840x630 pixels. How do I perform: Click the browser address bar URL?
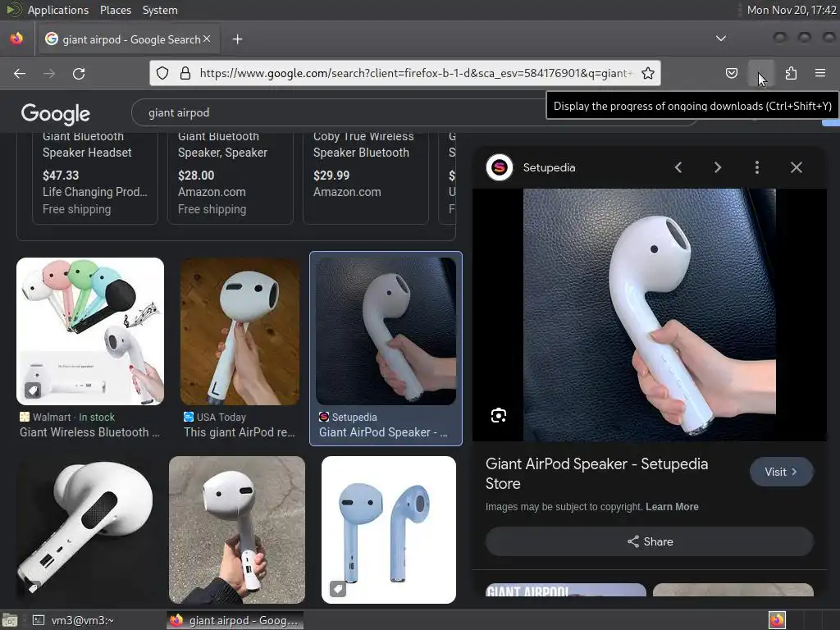coord(415,73)
